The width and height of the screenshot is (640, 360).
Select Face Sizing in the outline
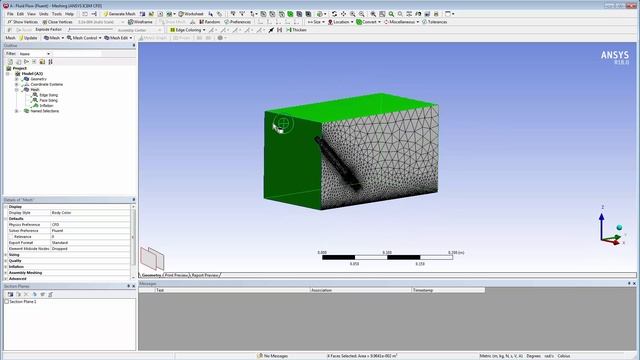pos(48,100)
